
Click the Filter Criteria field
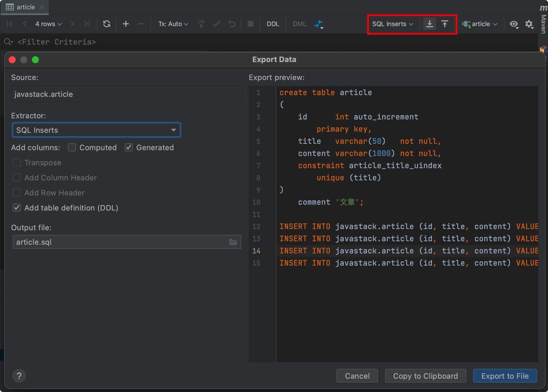pos(57,42)
